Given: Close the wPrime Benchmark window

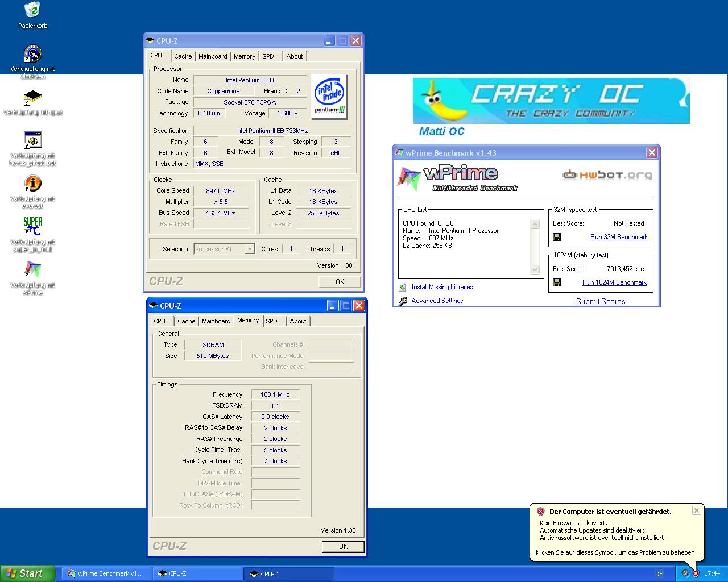Looking at the screenshot, I should point(652,153).
